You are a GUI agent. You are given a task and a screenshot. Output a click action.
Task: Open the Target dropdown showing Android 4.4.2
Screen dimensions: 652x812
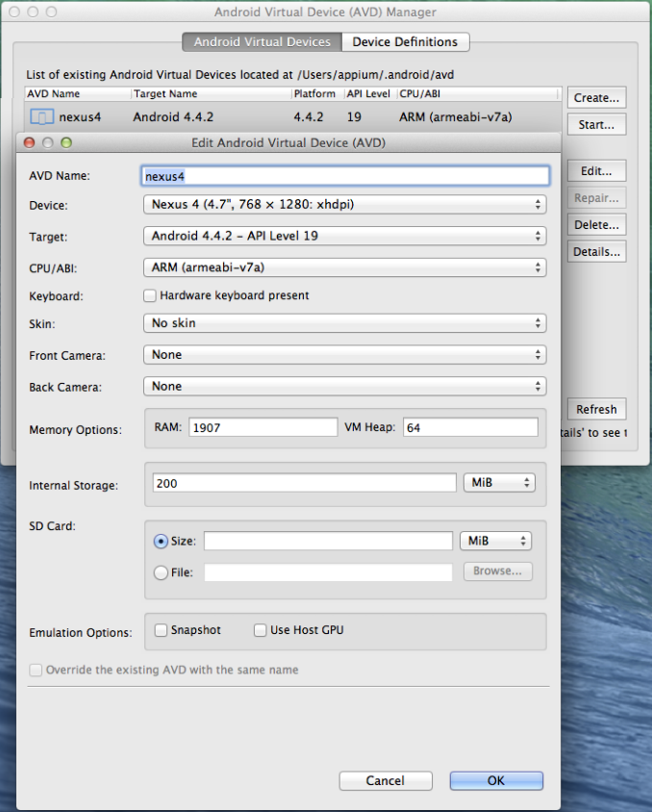pos(344,236)
